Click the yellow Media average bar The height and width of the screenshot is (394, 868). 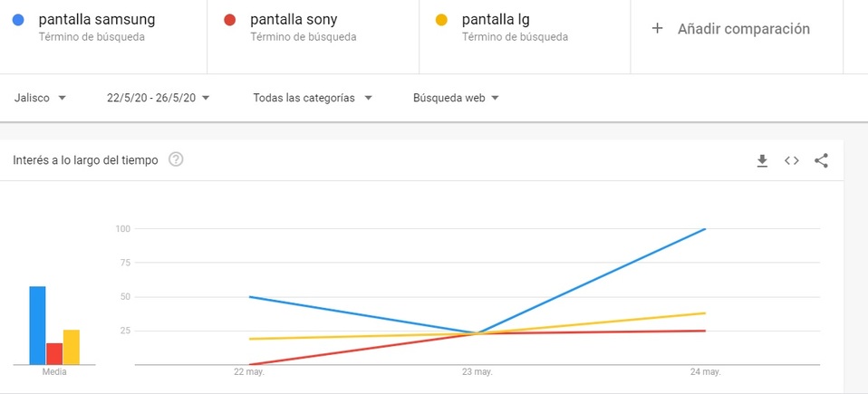(x=72, y=347)
